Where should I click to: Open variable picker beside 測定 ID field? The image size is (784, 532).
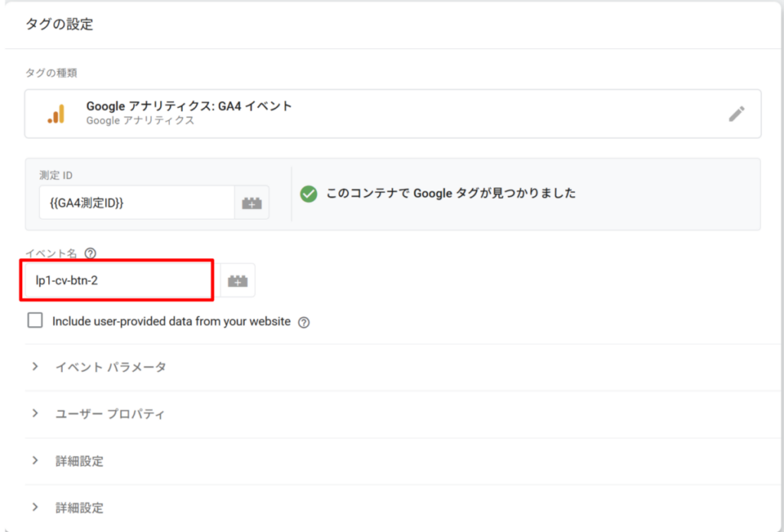251,203
